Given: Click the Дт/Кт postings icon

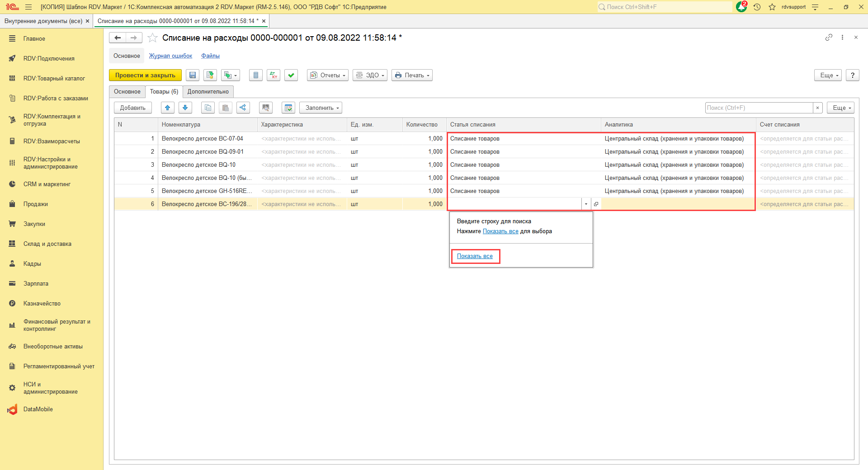Looking at the screenshot, I should click(x=274, y=75).
